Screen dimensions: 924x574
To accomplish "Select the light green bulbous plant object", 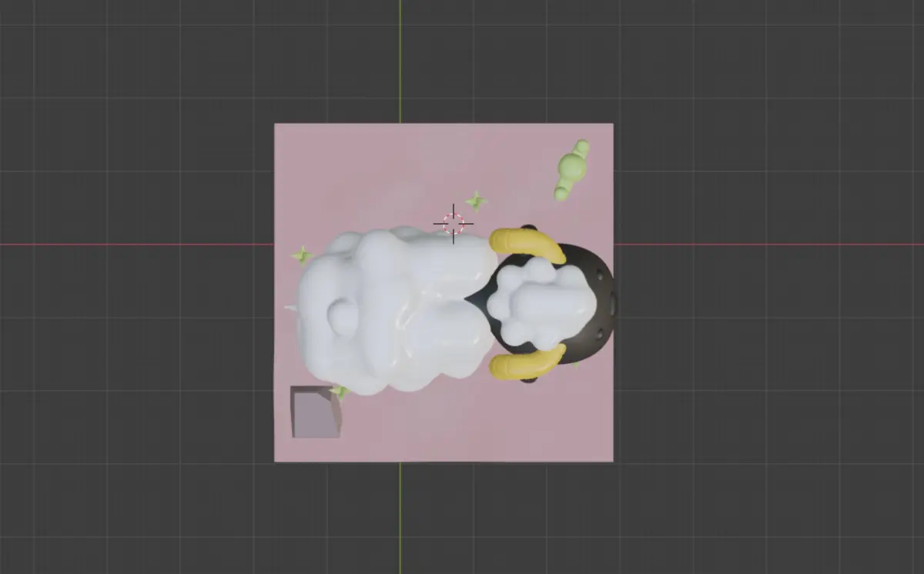I will 572,170.
